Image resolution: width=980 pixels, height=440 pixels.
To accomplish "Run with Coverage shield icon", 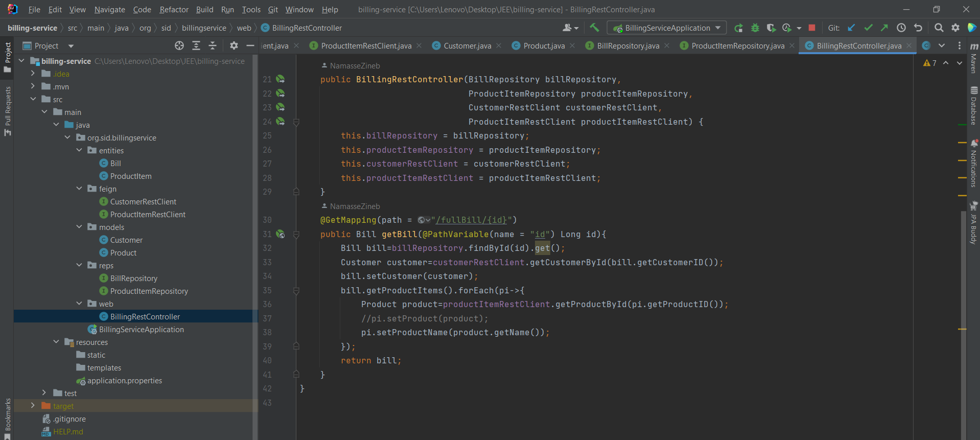I will 771,28.
